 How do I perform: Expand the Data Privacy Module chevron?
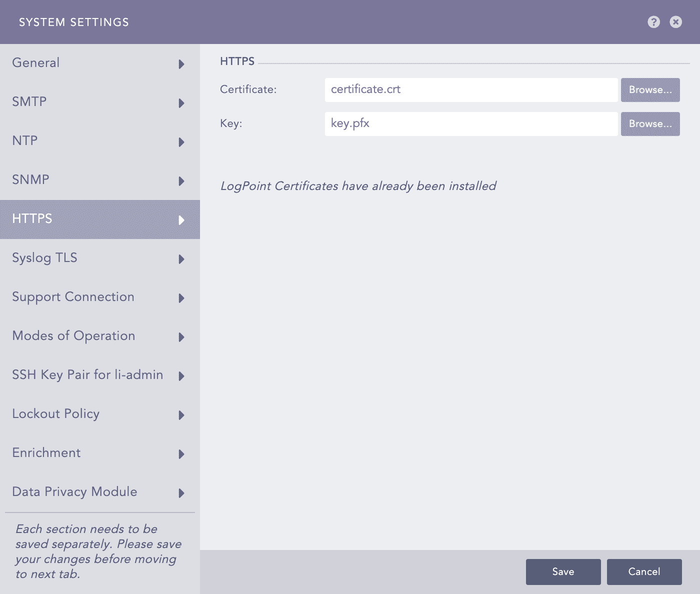pos(181,493)
